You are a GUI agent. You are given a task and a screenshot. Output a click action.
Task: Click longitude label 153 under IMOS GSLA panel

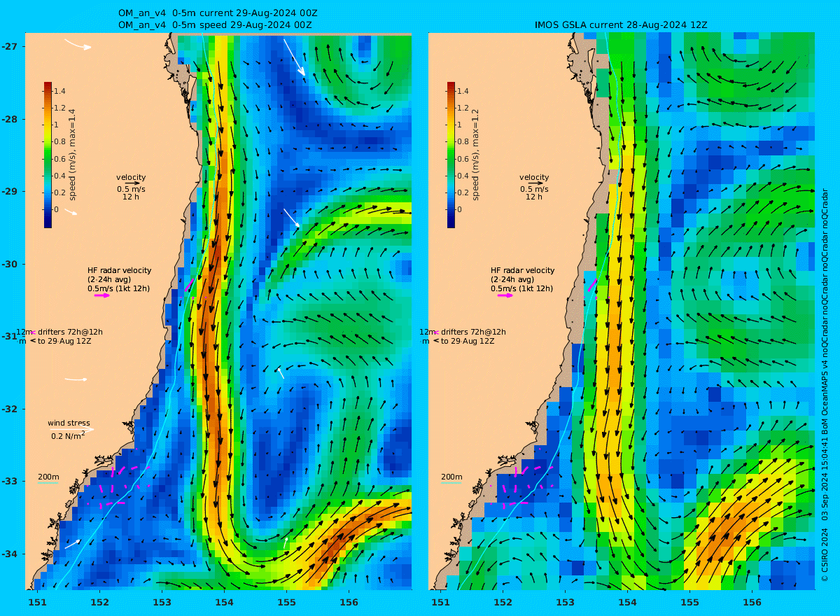[x=565, y=603]
